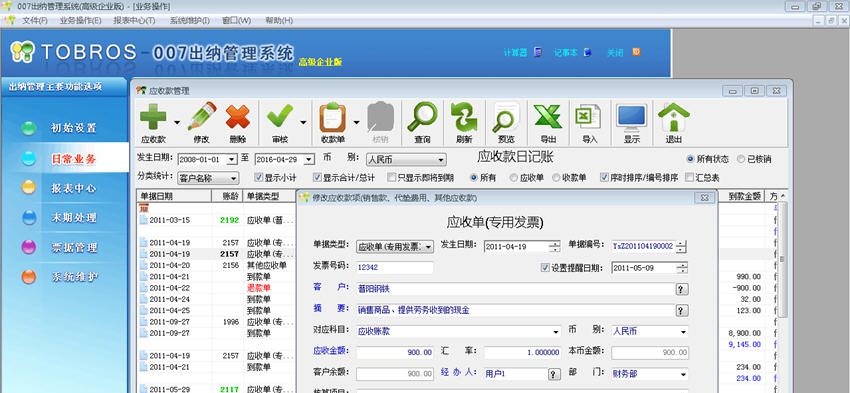This screenshot has height=393, width=850.
Task: Click the greyed-out 核销 toolbar icon
Action: pyautogui.click(x=381, y=118)
